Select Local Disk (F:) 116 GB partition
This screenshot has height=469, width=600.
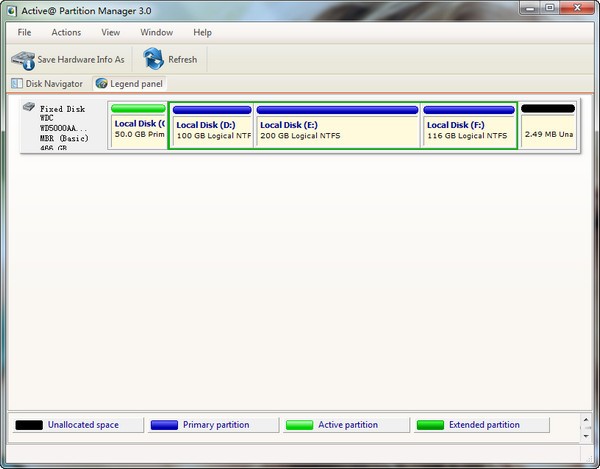(x=468, y=129)
